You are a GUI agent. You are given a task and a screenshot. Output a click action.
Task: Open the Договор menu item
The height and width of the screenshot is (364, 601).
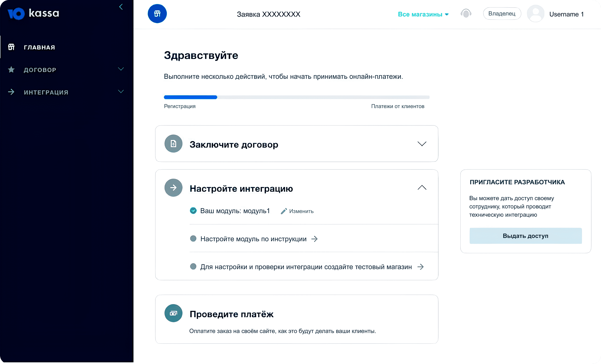[x=40, y=70]
